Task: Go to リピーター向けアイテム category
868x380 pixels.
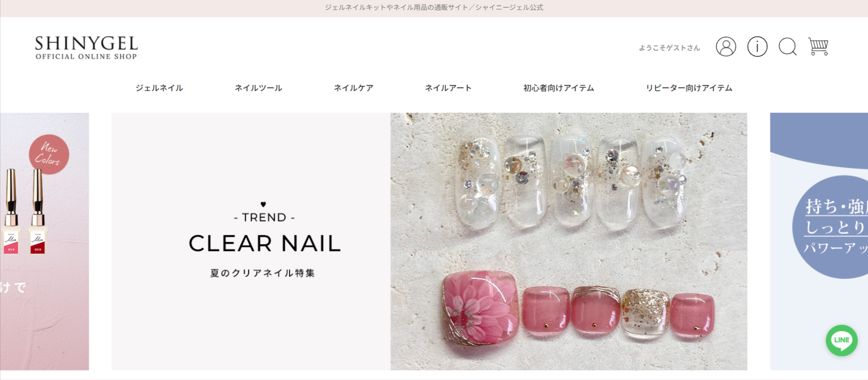Action: click(689, 88)
